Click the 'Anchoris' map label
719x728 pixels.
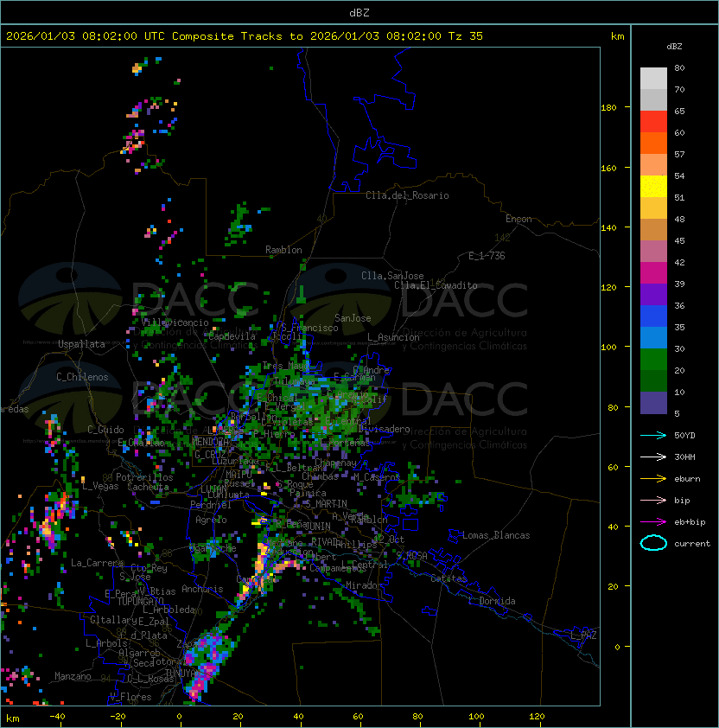[202, 589]
